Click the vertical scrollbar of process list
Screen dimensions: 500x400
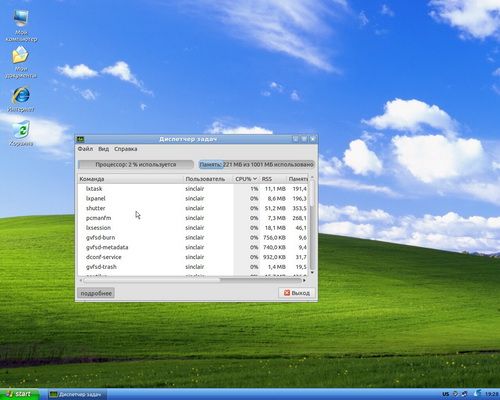pyautogui.click(x=312, y=226)
